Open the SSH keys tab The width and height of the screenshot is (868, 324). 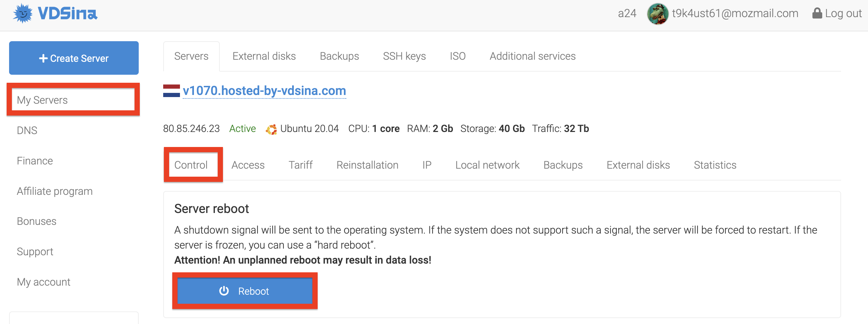point(404,56)
